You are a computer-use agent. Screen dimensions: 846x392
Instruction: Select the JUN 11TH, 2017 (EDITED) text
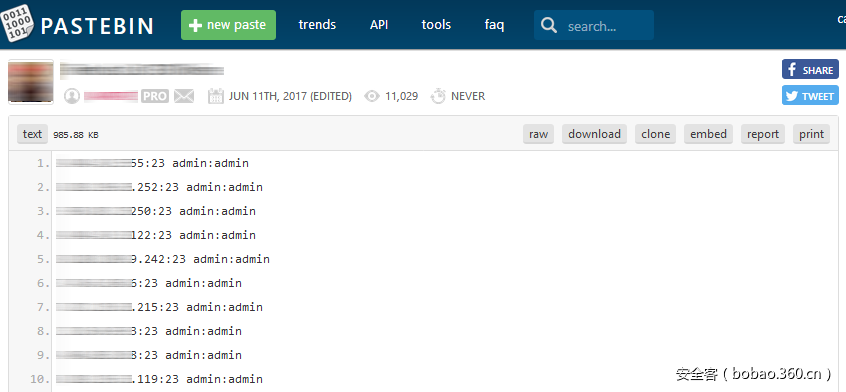pos(290,96)
